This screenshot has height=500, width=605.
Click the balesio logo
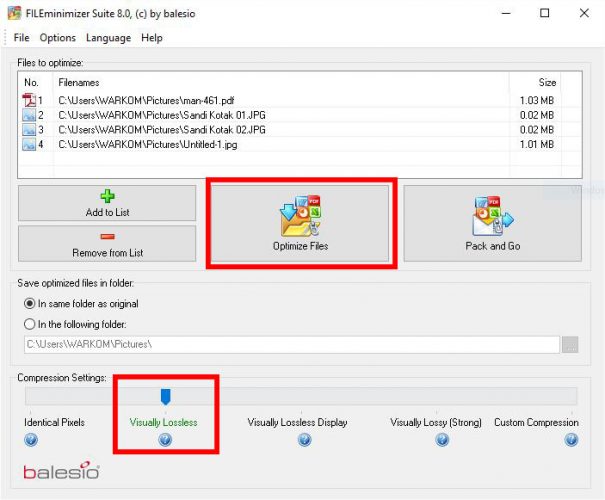(x=61, y=471)
